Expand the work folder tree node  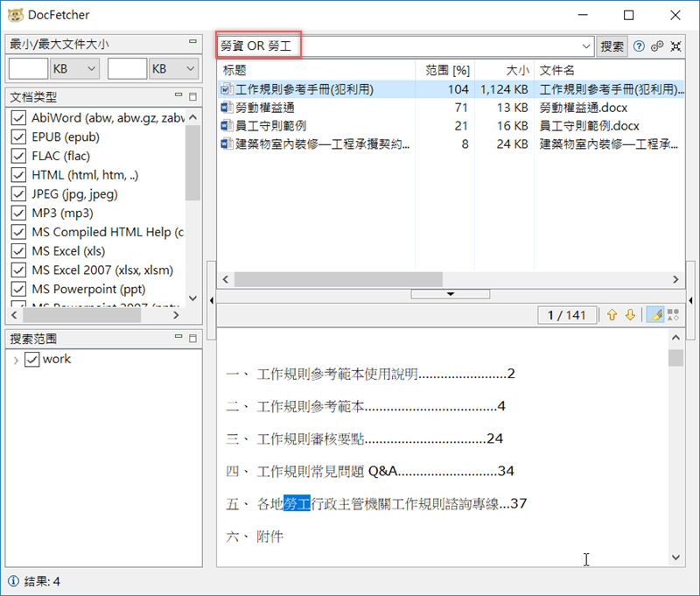pos(16,360)
